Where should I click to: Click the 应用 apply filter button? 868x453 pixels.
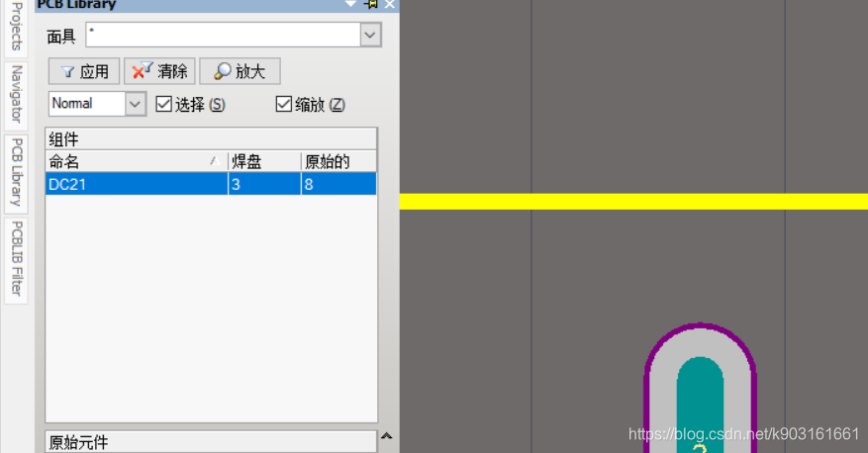(x=83, y=71)
